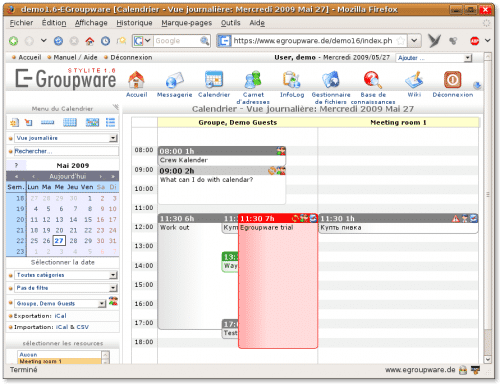Switch to month view icon

(x=70, y=123)
